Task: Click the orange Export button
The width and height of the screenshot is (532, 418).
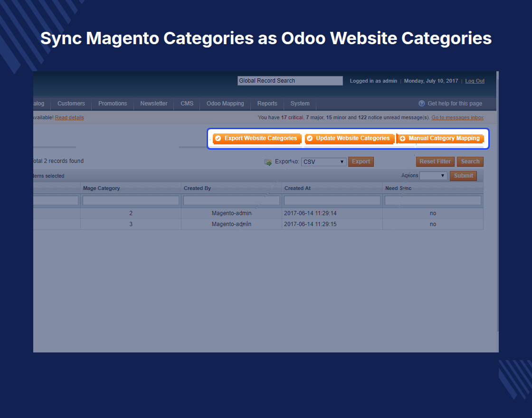Action: 361,161
